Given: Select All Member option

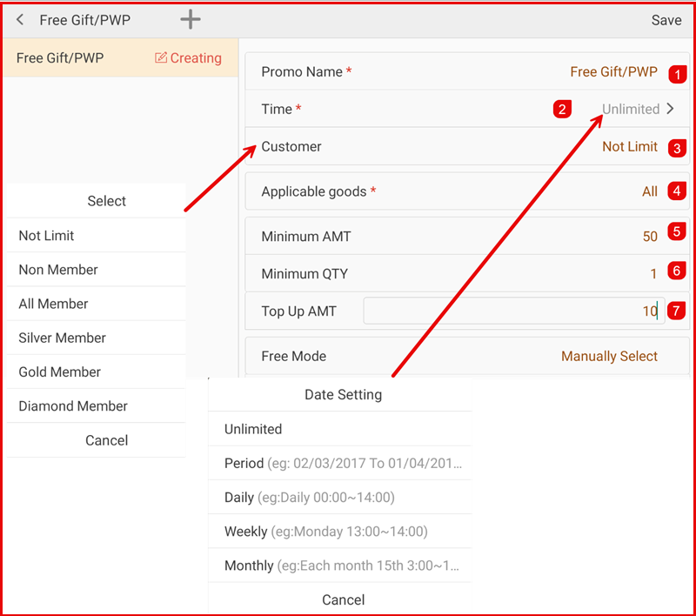Looking at the screenshot, I should [x=53, y=304].
